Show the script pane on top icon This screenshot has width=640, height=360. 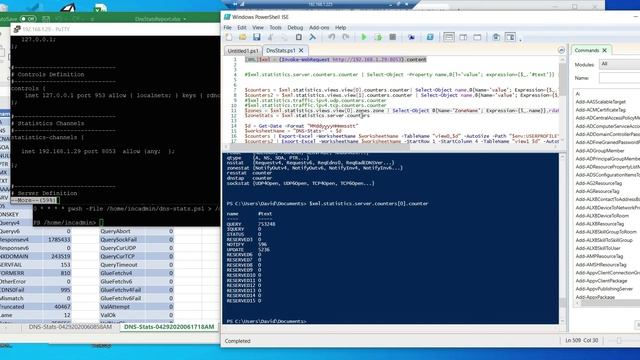449,37
